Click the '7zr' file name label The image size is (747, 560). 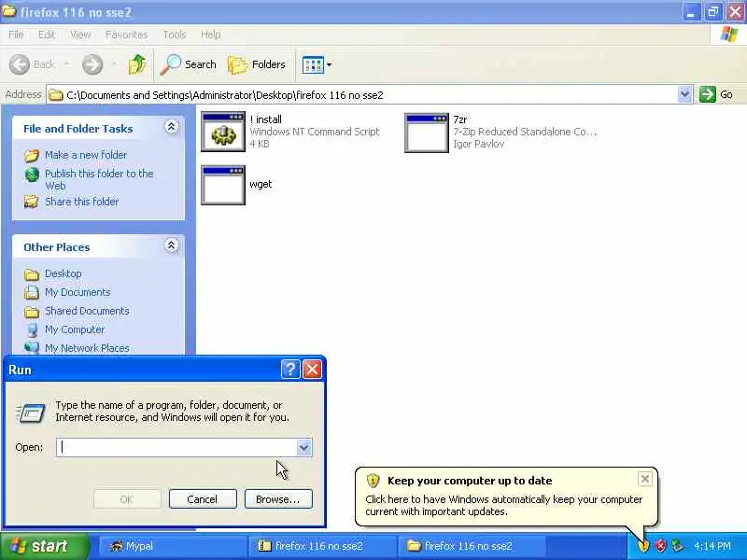[x=459, y=119]
